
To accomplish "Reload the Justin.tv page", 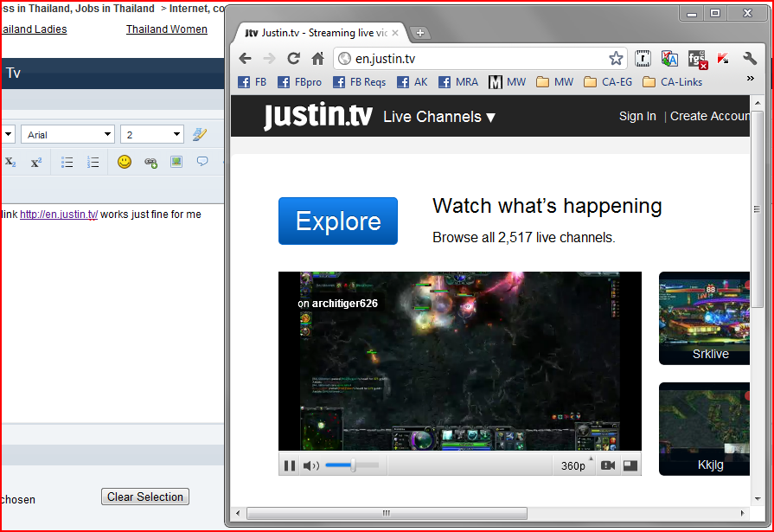I will (294, 59).
